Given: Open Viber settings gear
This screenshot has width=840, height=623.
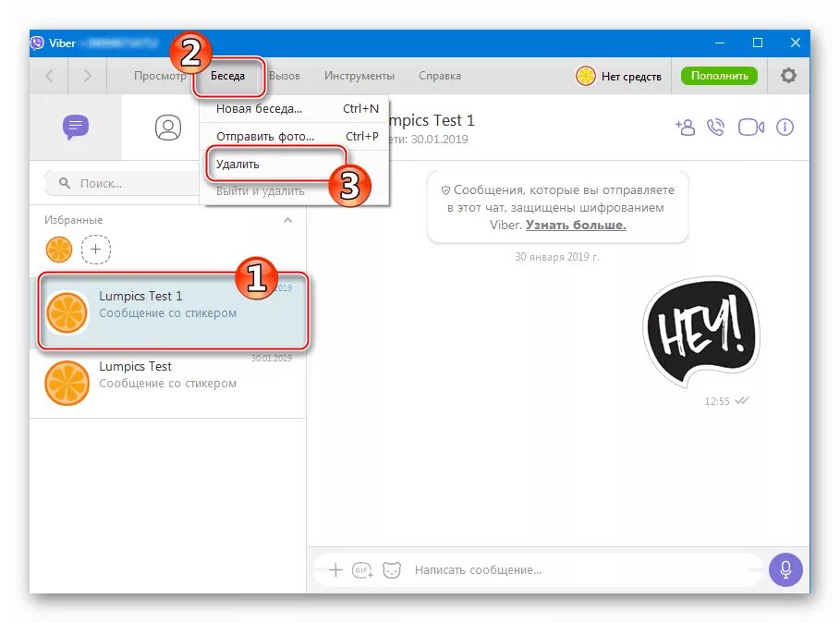Looking at the screenshot, I should (788, 76).
